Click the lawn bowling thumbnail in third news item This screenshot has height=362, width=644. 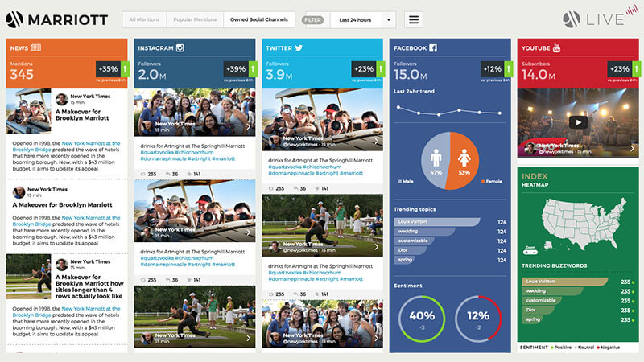(28, 277)
